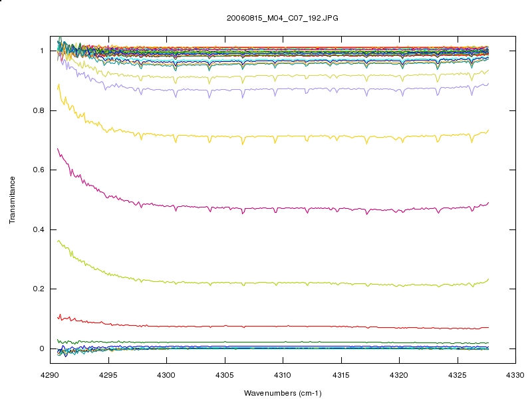Click x-axis tick label 4315
The width and height of the screenshot is (532, 399).
(x=341, y=375)
